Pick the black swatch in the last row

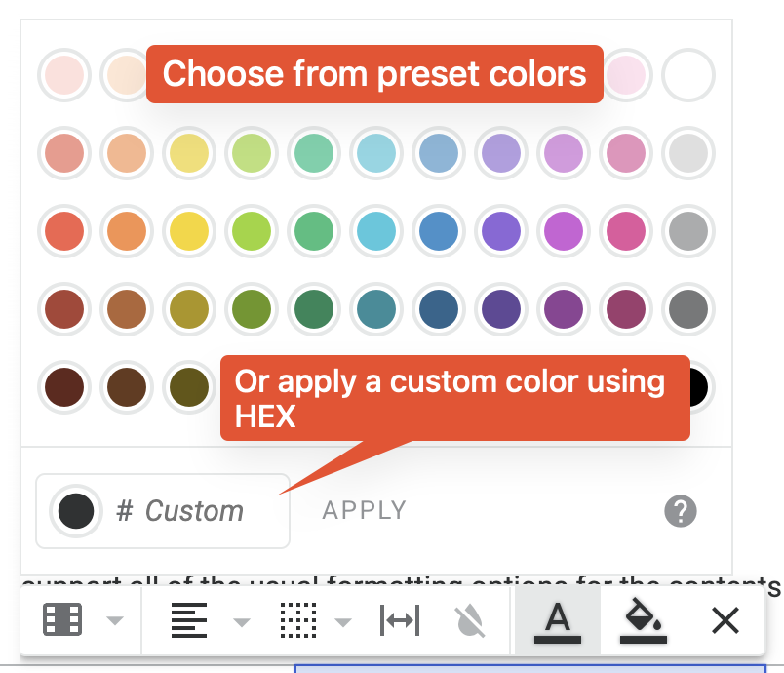point(700,387)
